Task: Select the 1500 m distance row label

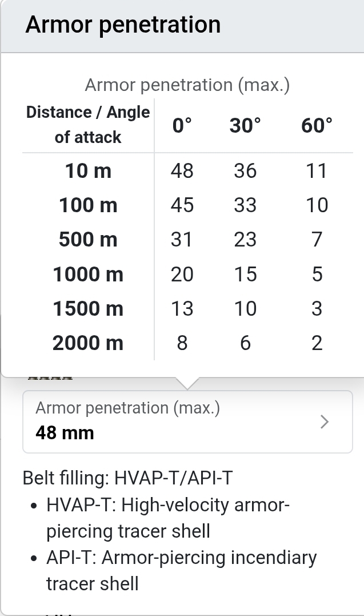Action: coord(88,308)
